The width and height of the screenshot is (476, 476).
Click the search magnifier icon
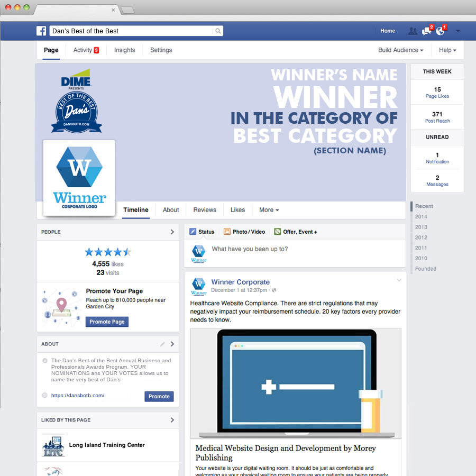(217, 31)
